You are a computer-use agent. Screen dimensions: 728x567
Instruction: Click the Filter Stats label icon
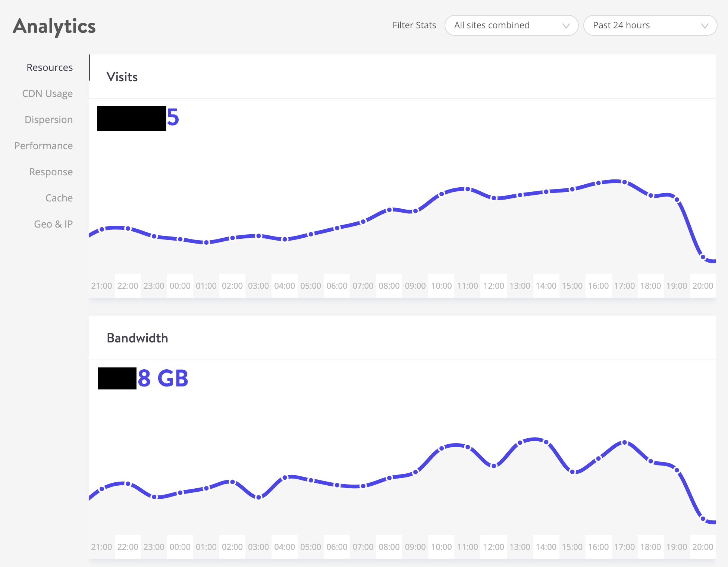[x=414, y=25]
